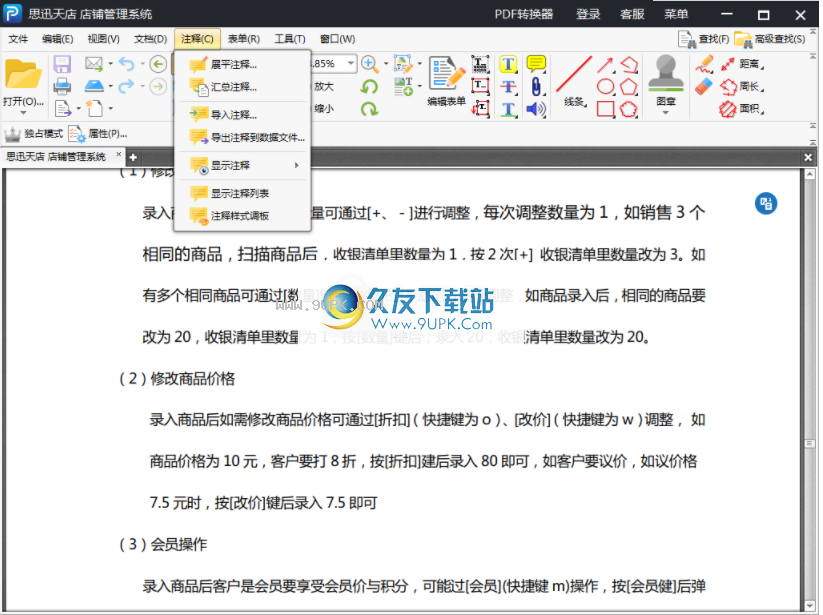
Task: Click the 查找(F) search button
Action: click(x=704, y=39)
